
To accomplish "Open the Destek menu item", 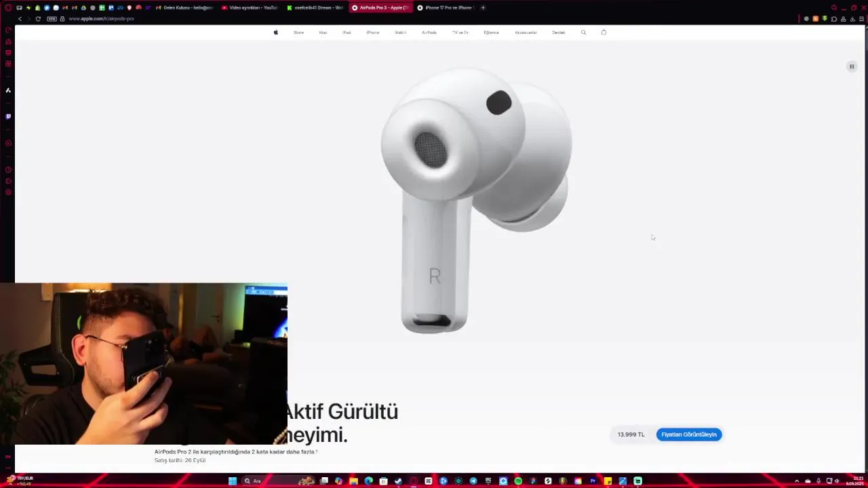I will click(x=558, y=33).
